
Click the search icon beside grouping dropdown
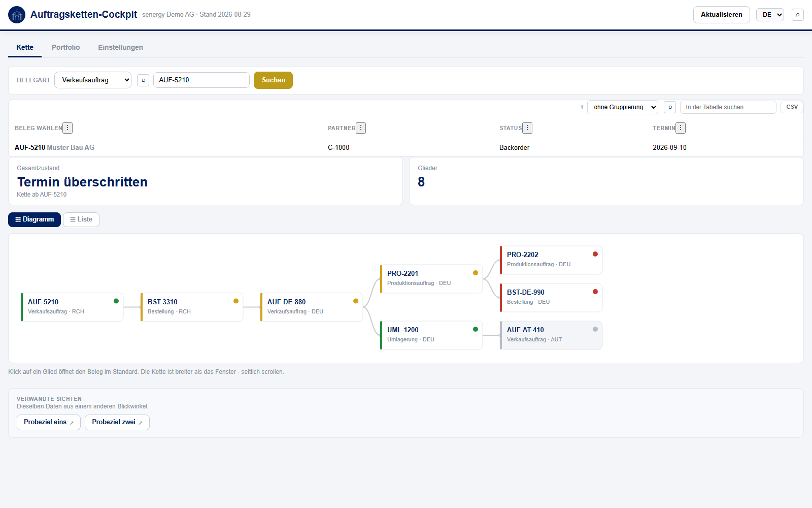coord(670,107)
